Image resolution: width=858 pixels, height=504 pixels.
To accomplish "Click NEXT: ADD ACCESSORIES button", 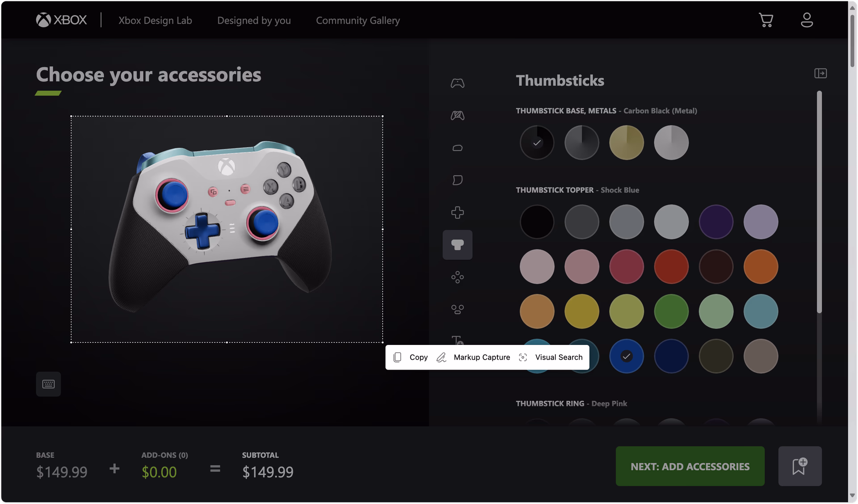I will coord(690,466).
